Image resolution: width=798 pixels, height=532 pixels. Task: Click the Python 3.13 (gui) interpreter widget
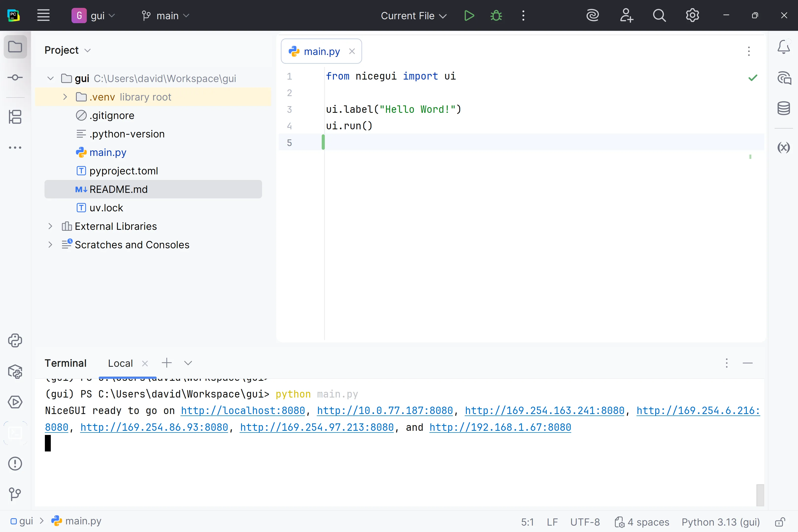pos(721,522)
